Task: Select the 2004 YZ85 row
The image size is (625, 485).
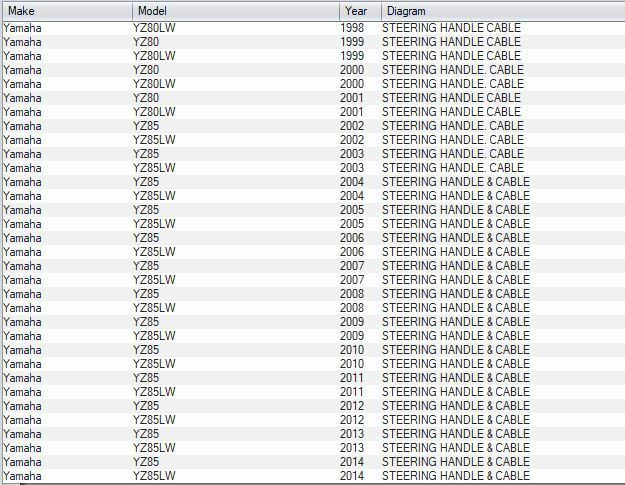Action: (x=314, y=182)
